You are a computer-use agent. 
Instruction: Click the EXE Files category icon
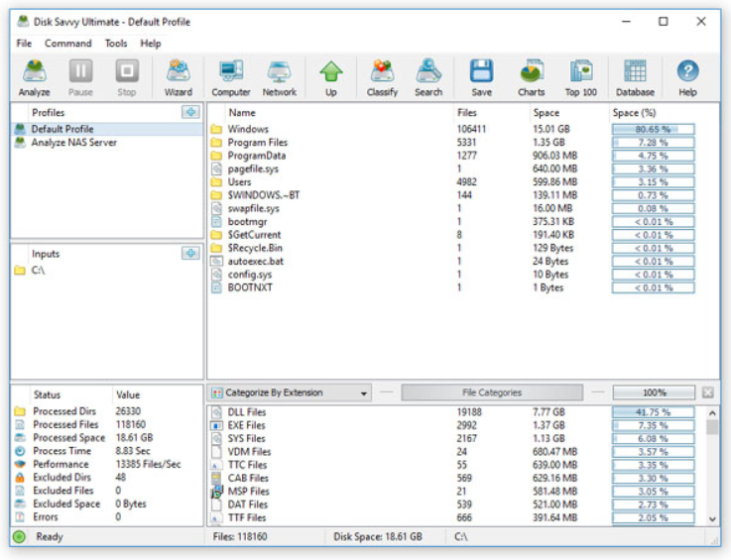(216, 425)
